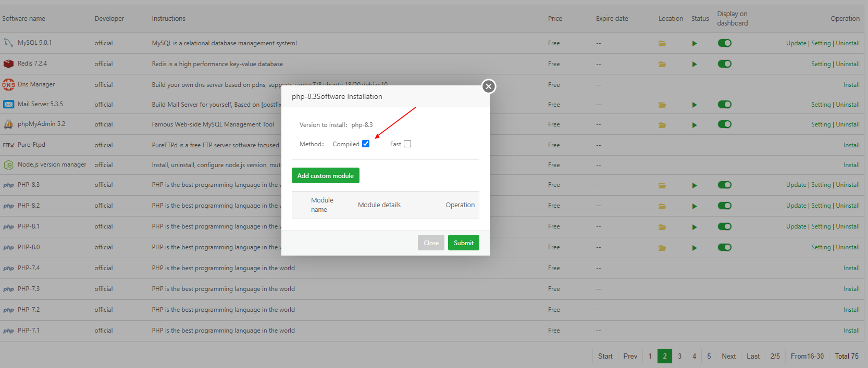Viewport: 868px width, 368px height.
Task: Click the phpMyAdmin 5.2 status play icon
Action: pos(695,125)
